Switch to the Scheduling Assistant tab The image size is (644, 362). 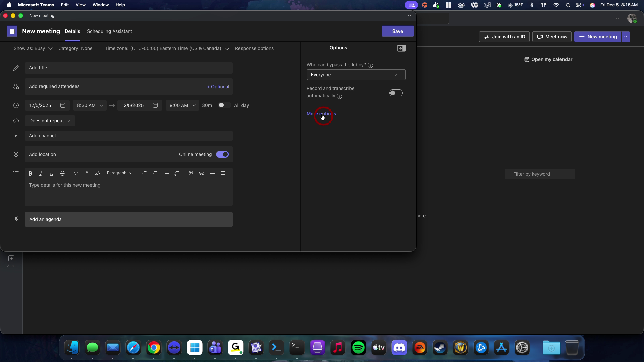pyautogui.click(x=109, y=31)
